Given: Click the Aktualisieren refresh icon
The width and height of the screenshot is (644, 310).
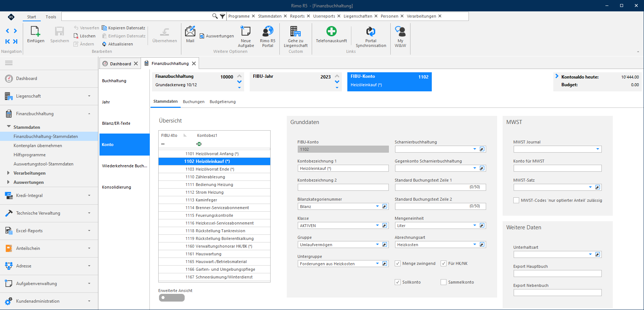Looking at the screenshot, I should click(104, 44).
